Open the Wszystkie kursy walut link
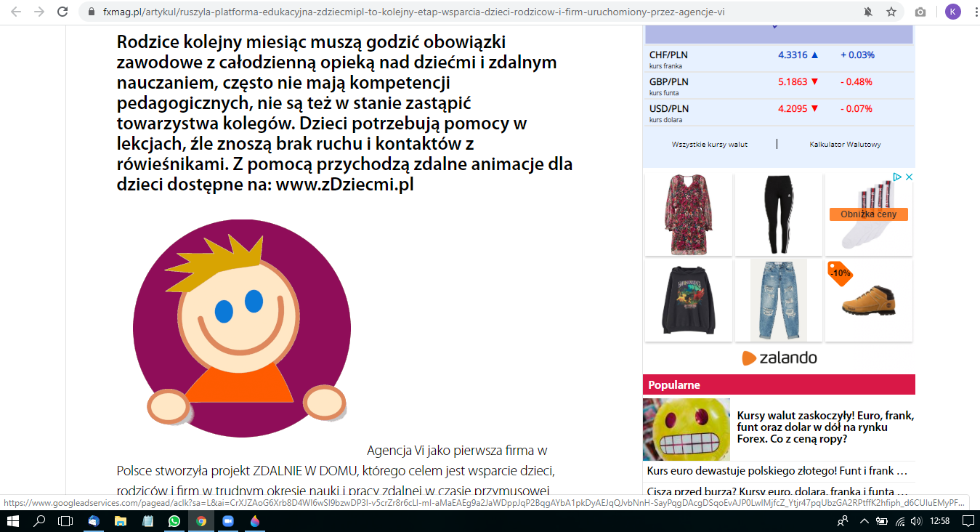Viewport: 980px width, 532px height. [709, 145]
